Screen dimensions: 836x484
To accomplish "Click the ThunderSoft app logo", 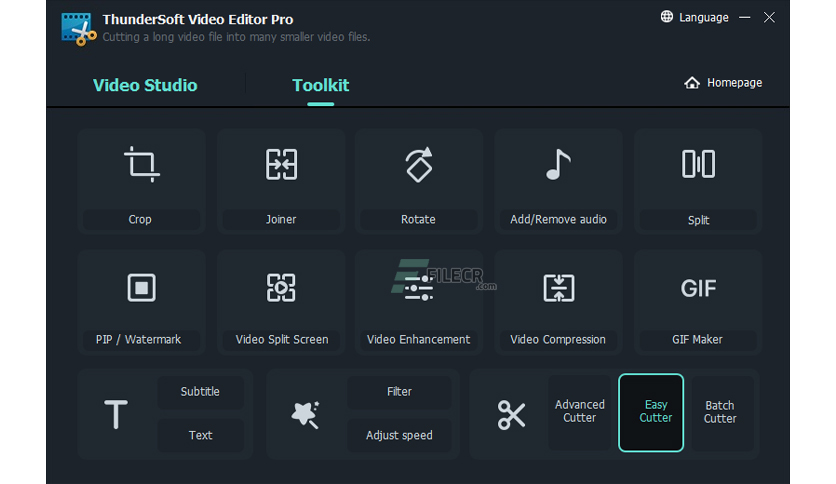I will pos(79,29).
